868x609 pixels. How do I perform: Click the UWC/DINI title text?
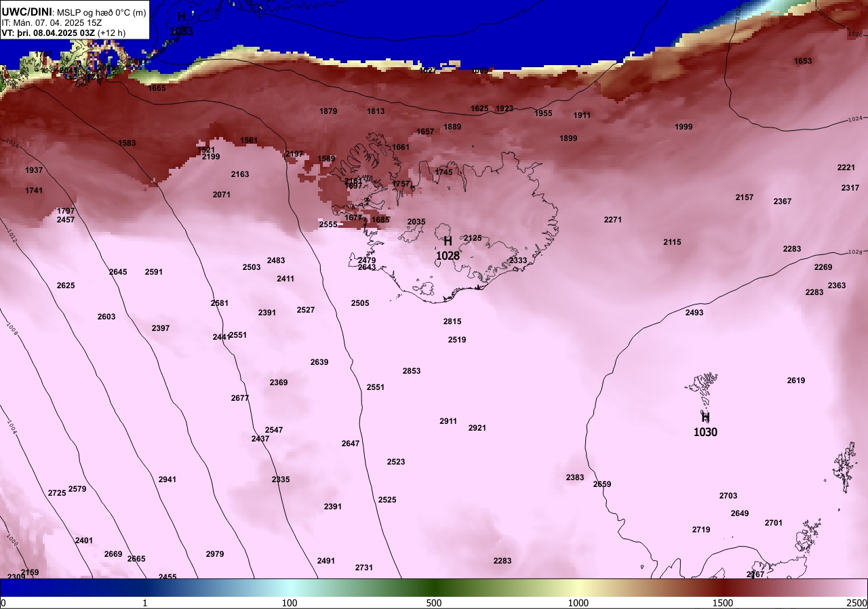(26, 12)
